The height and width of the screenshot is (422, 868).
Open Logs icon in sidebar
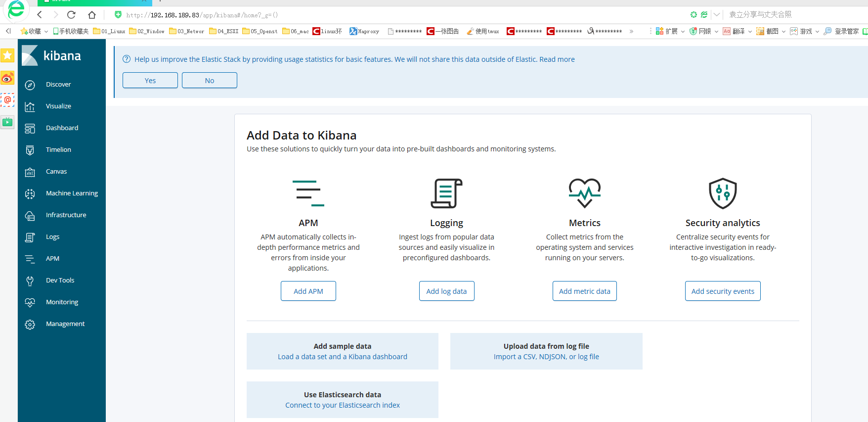click(30, 237)
